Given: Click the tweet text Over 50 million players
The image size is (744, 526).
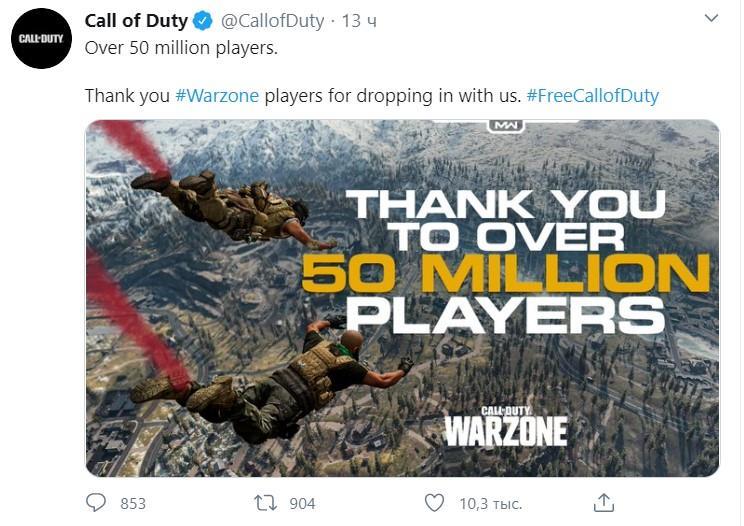Looking at the screenshot, I should pos(181,48).
